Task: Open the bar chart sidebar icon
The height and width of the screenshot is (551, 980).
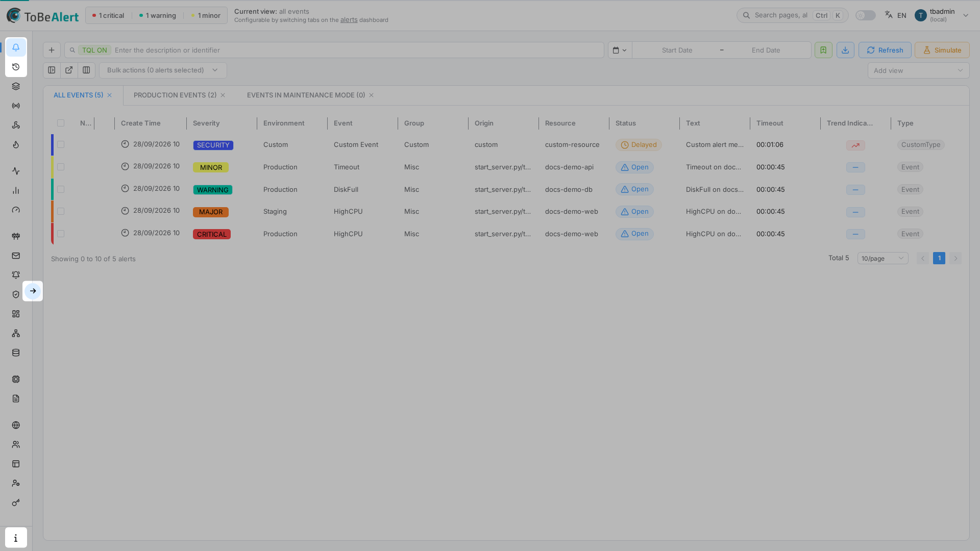Action: (x=16, y=190)
